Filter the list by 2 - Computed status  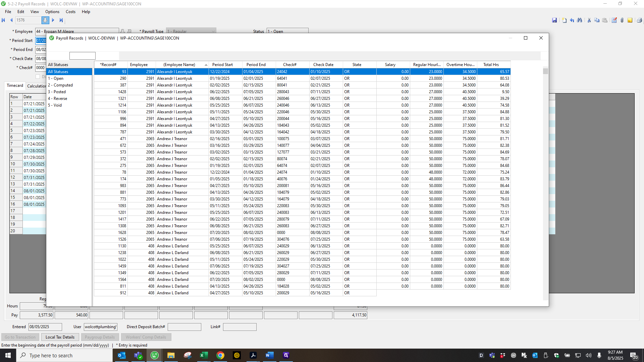pyautogui.click(x=69, y=85)
